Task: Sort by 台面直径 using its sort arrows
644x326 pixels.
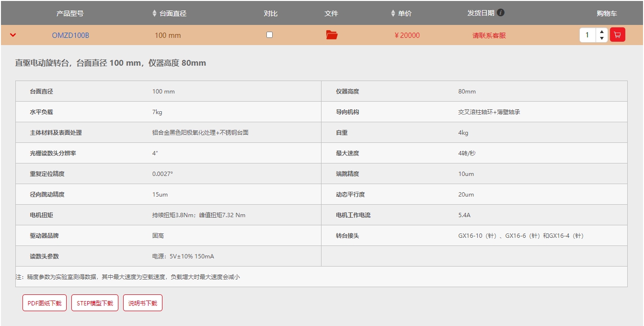Action: tap(154, 13)
